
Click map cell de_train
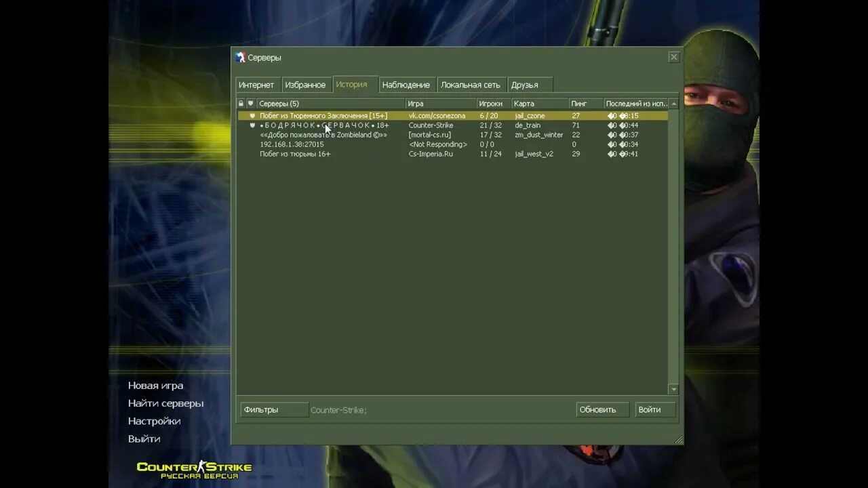(x=528, y=125)
